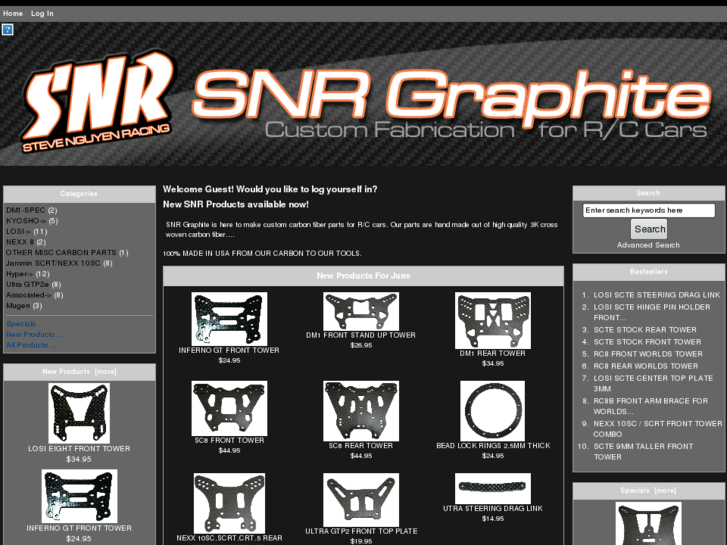Open SC8 FRONT TOWER link
Viewport: 727px width, 545px height.
[229, 440]
